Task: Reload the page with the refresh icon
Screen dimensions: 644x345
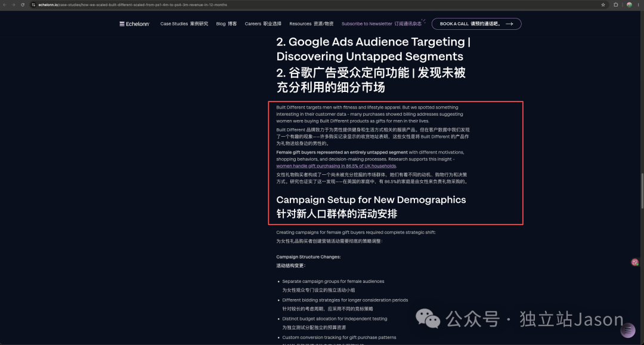Action: (x=23, y=5)
